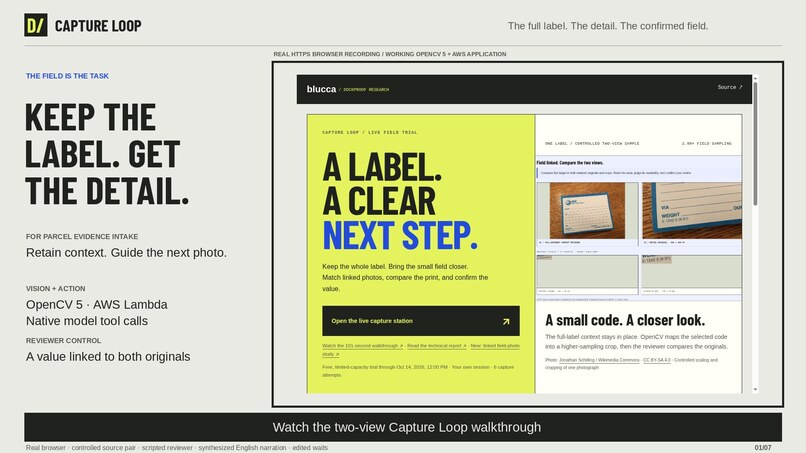
Task: Click the D/ Capture Loop logo icon
Action: [x=35, y=25]
